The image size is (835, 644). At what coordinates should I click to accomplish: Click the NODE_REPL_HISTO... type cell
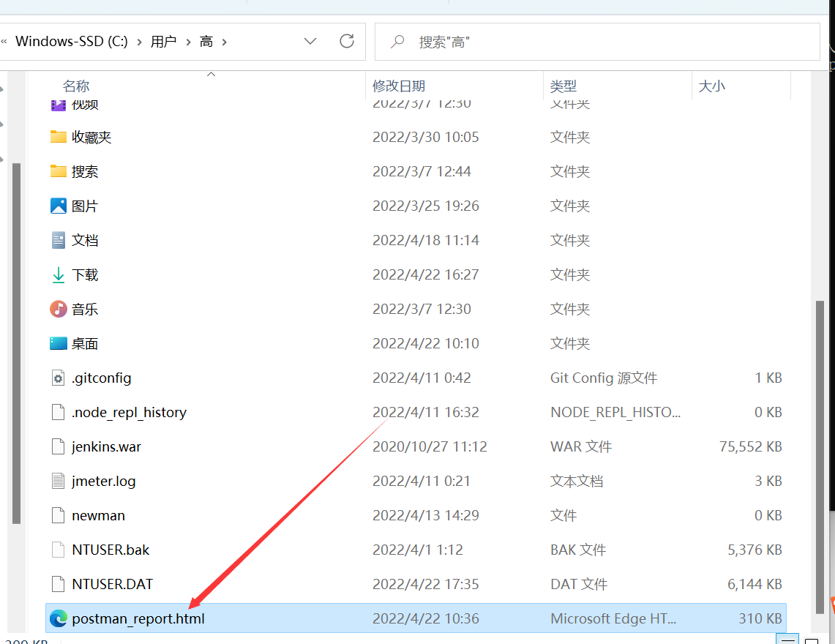[x=615, y=413]
